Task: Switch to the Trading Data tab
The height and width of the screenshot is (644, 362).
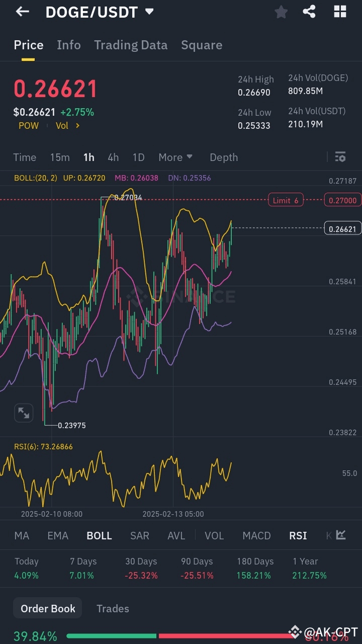Action: pos(131,45)
